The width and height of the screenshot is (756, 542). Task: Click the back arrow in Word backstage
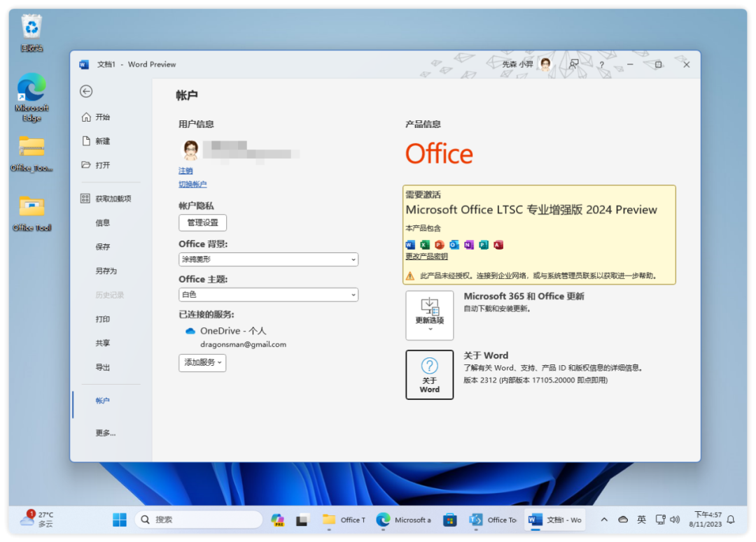click(x=86, y=92)
